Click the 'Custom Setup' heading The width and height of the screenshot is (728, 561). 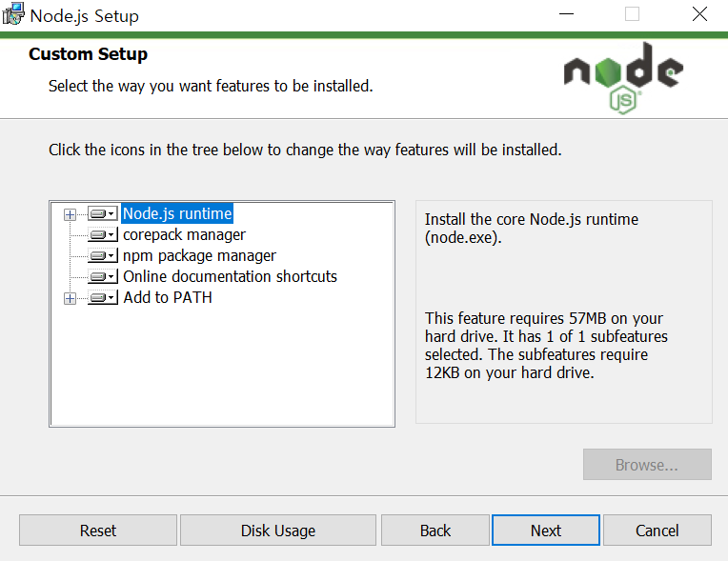(x=89, y=54)
